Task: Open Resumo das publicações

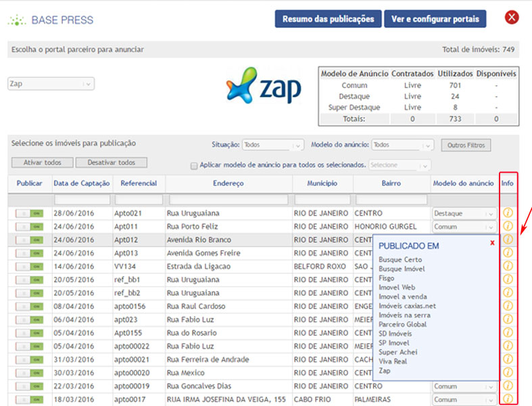Action: [x=328, y=19]
